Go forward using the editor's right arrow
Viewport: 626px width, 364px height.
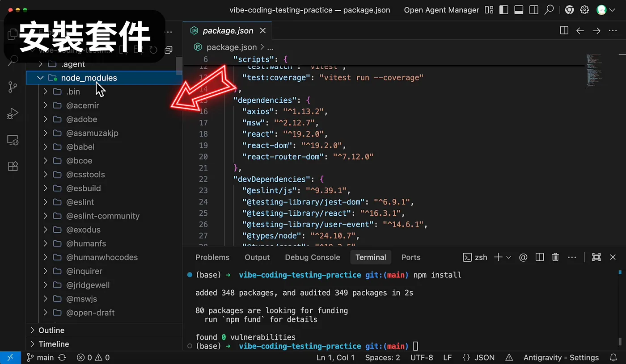[x=596, y=30]
